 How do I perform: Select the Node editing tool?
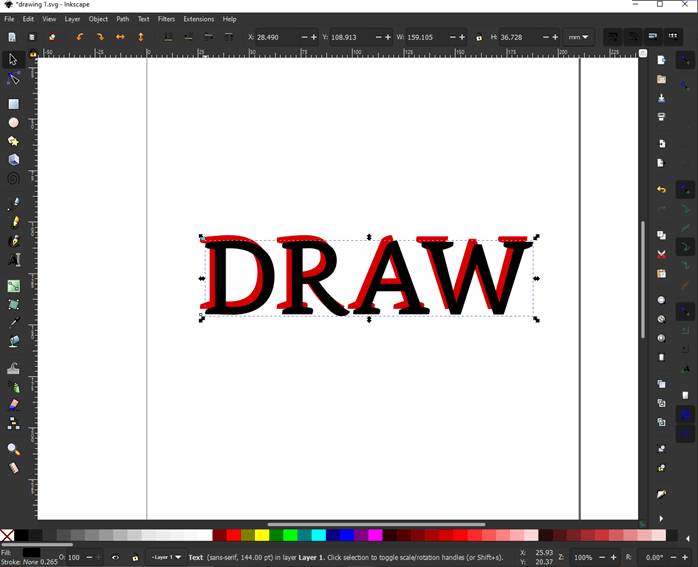13,78
